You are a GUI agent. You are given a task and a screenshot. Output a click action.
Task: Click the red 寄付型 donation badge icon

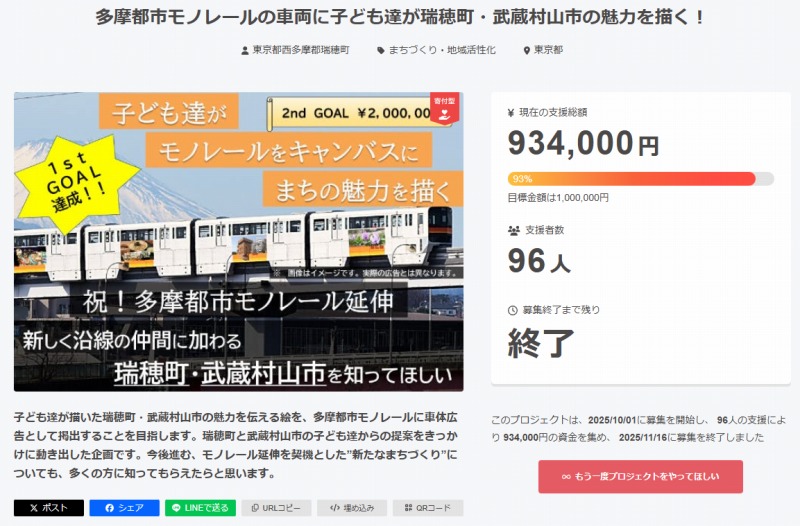pos(445,107)
